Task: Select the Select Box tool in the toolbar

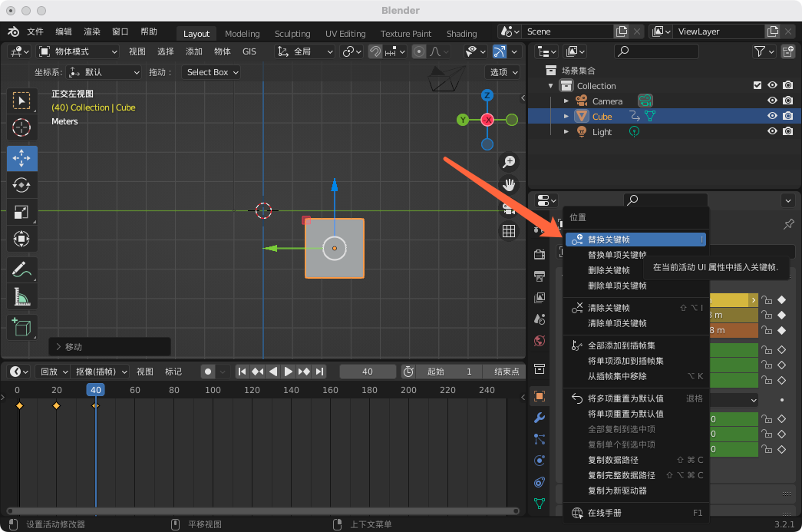Action: click(21, 101)
